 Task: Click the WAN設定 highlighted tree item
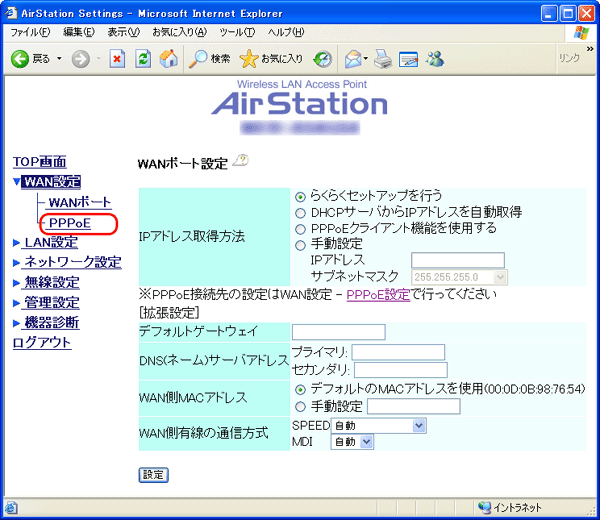point(51,181)
